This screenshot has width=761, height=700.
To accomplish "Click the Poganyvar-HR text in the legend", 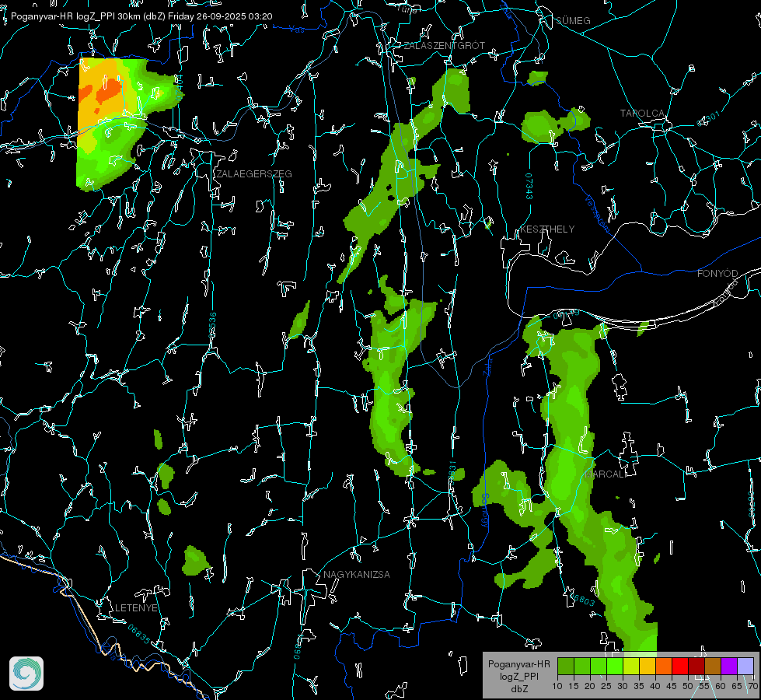I will [x=518, y=664].
